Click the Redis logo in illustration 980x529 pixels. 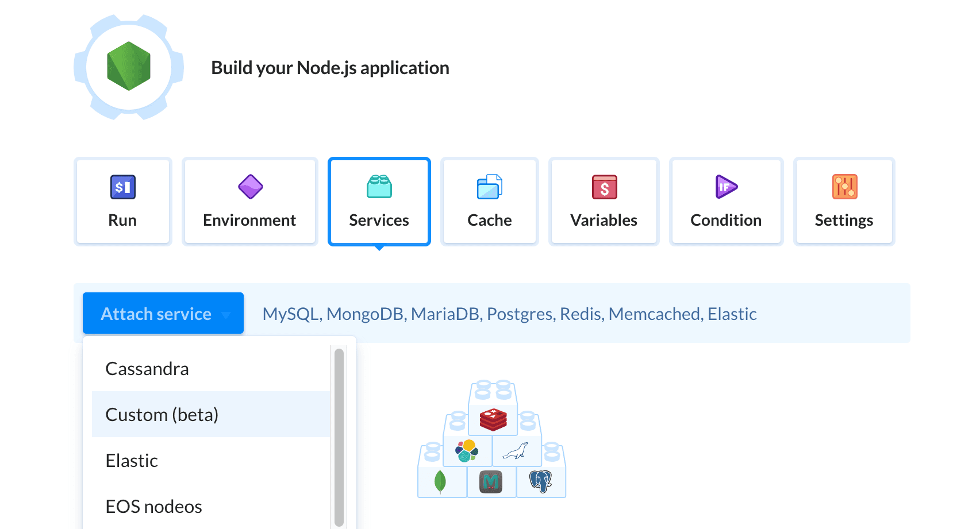click(x=493, y=419)
